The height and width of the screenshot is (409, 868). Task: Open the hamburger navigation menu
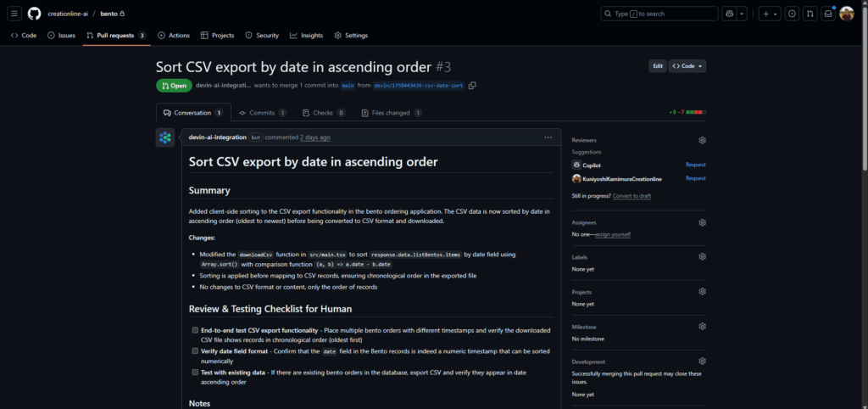click(15, 14)
